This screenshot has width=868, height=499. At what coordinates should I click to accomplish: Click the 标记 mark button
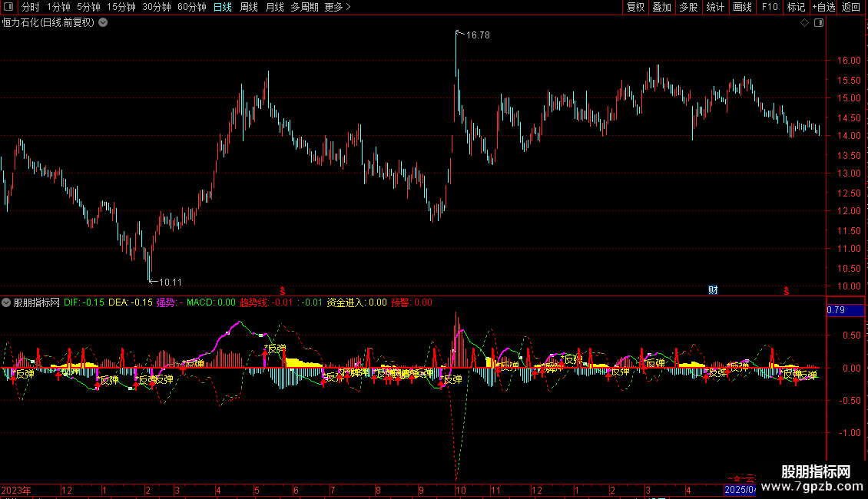(x=796, y=7)
